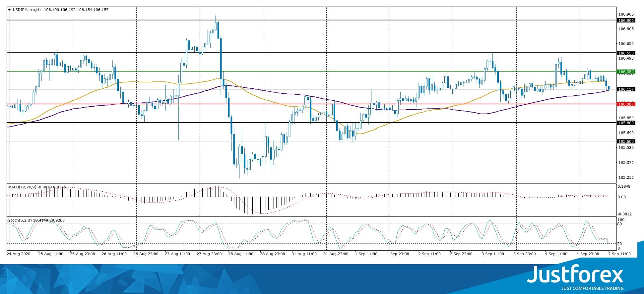644x294 pixels.
Task: Click the 106.965 price axis value
Action: tap(626, 15)
